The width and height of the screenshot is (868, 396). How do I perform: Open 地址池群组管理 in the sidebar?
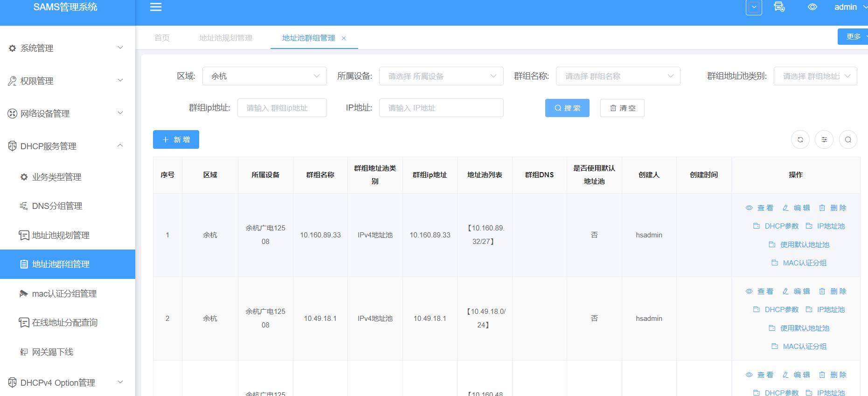click(68, 264)
